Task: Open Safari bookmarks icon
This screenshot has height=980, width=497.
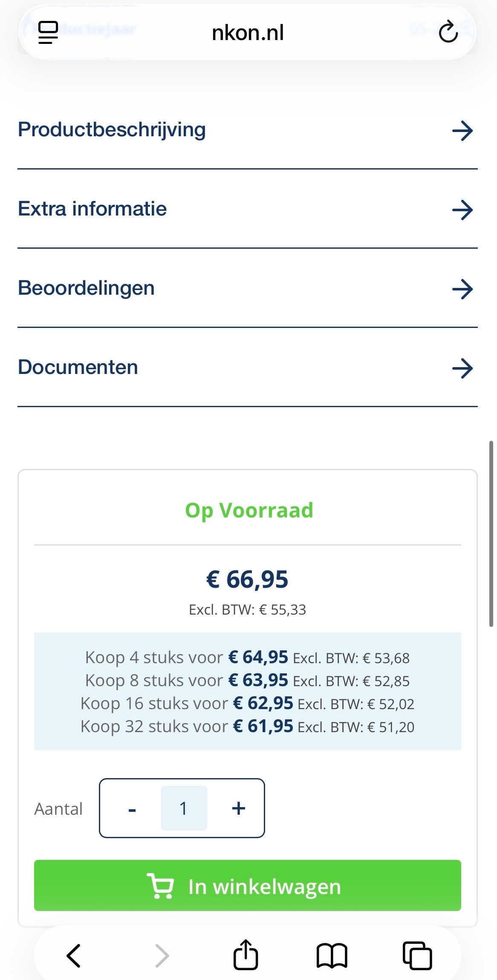Action: click(332, 955)
